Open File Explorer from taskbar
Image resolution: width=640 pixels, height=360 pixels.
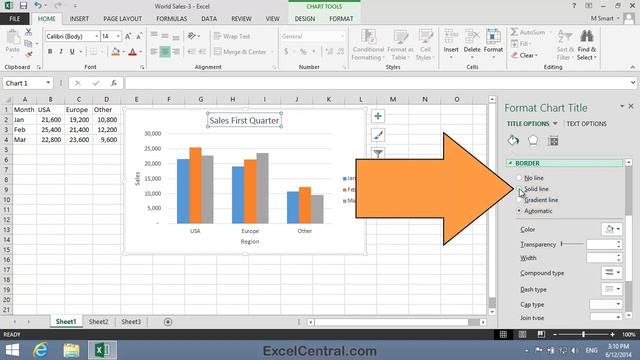pyautogui.click(x=71, y=350)
